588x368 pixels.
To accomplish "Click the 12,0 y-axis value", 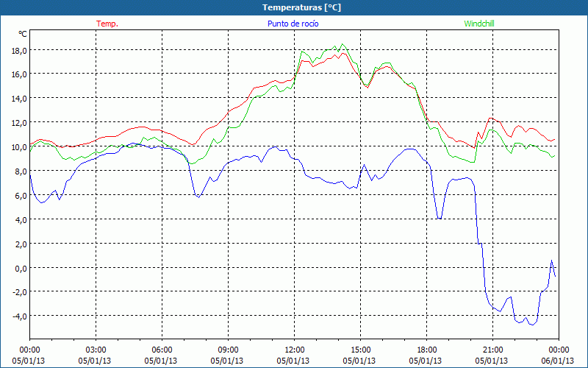I will (x=19, y=123).
